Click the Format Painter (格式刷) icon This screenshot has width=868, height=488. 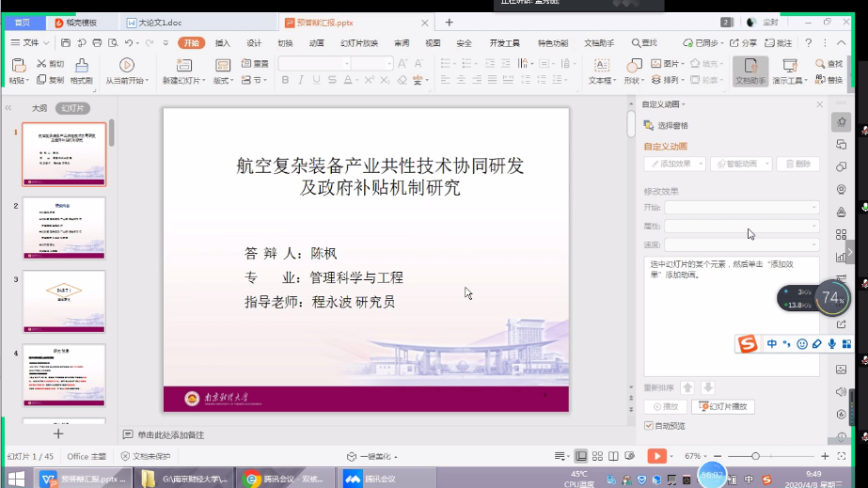click(x=83, y=64)
